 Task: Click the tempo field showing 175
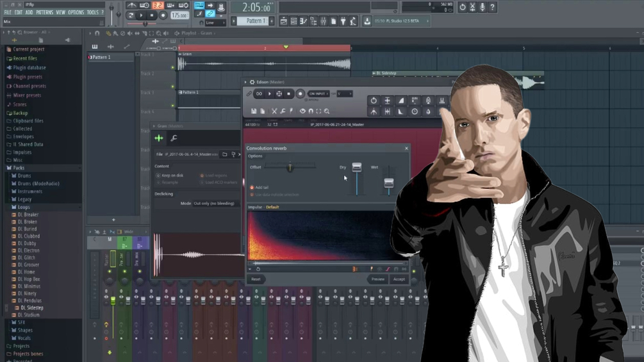[x=179, y=15]
